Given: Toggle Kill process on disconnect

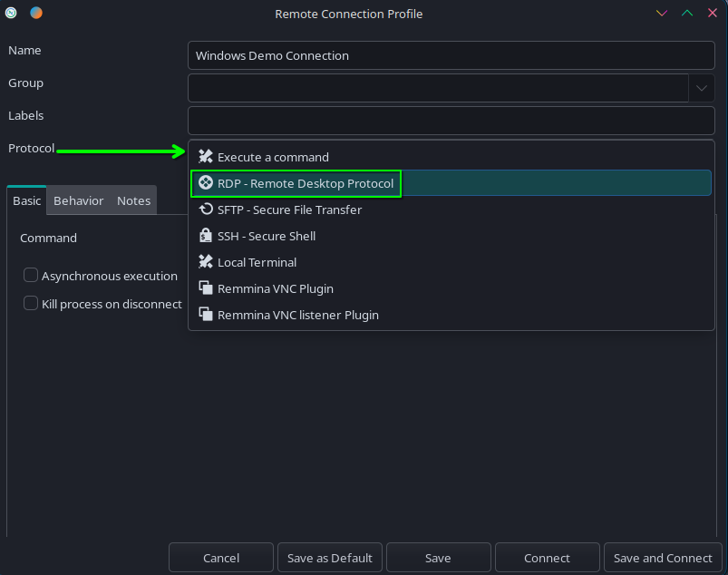Looking at the screenshot, I should pos(31,304).
